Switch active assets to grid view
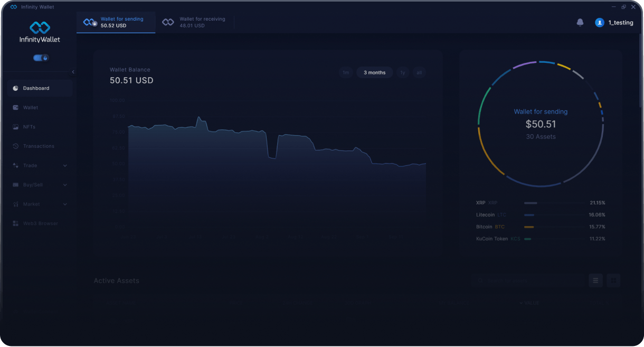The width and height of the screenshot is (644, 347). [613, 280]
